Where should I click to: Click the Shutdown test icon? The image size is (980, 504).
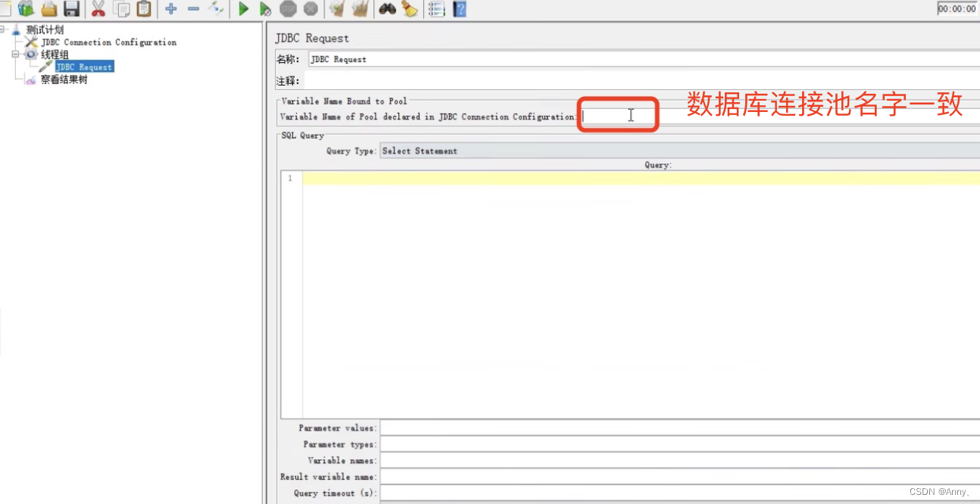[311, 9]
